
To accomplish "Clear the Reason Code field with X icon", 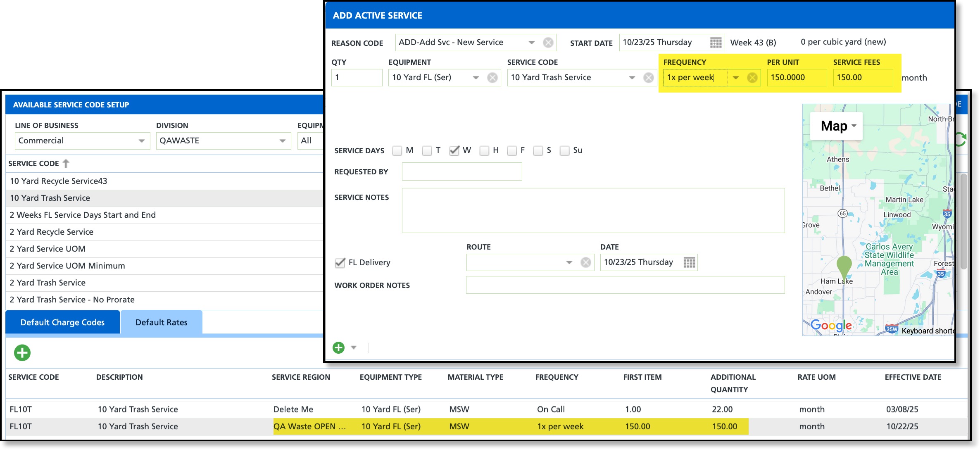I will 548,43.
